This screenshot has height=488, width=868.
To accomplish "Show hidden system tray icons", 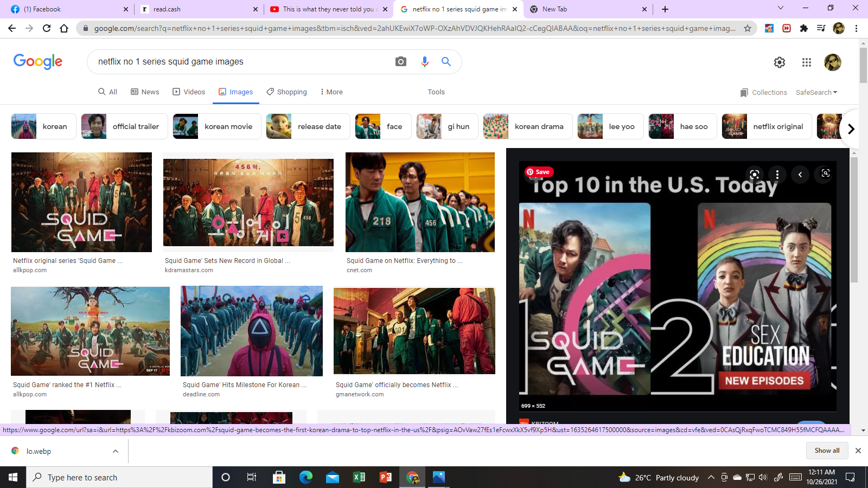I will [711, 478].
